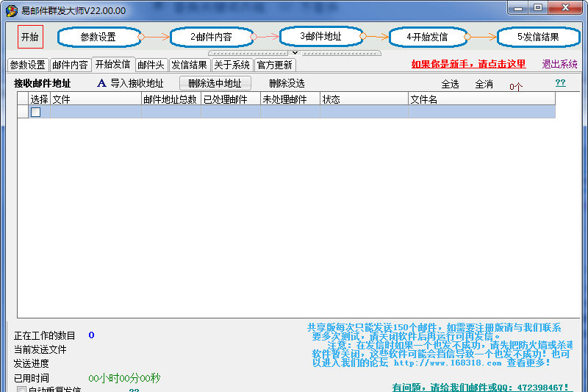588x392 pixels.
Task: Click the red-bordered 开始 button
Action: [x=30, y=37]
